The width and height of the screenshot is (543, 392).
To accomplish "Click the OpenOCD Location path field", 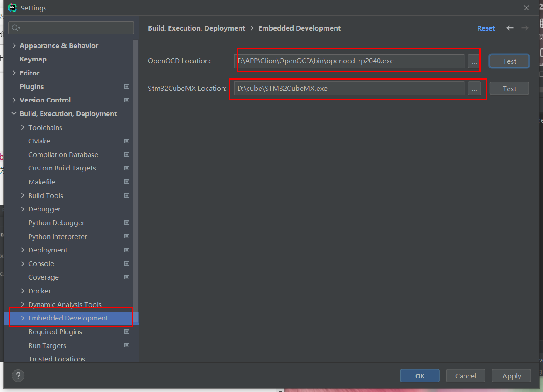I will tap(349, 61).
